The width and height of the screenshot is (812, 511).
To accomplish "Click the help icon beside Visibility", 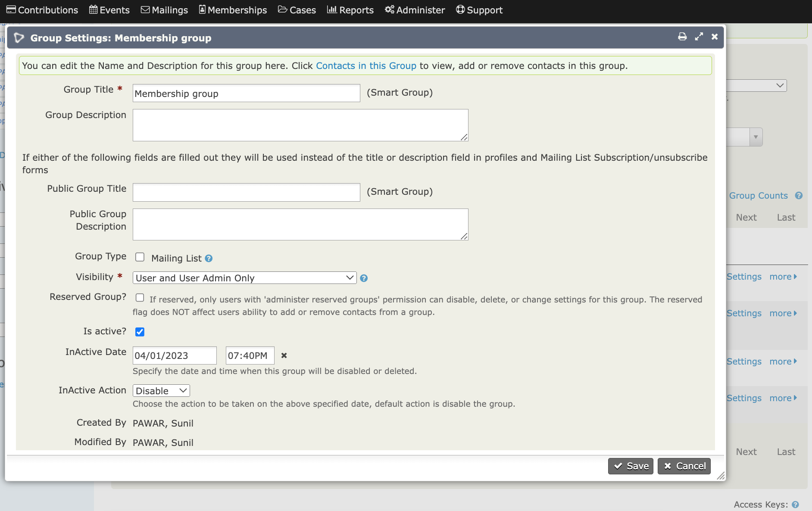I will (364, 278).
